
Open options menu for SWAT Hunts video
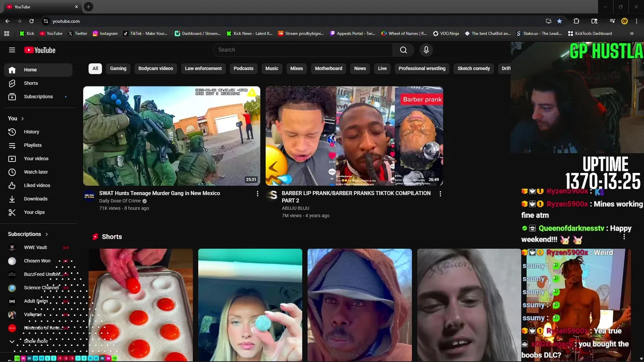coord(258,194)
